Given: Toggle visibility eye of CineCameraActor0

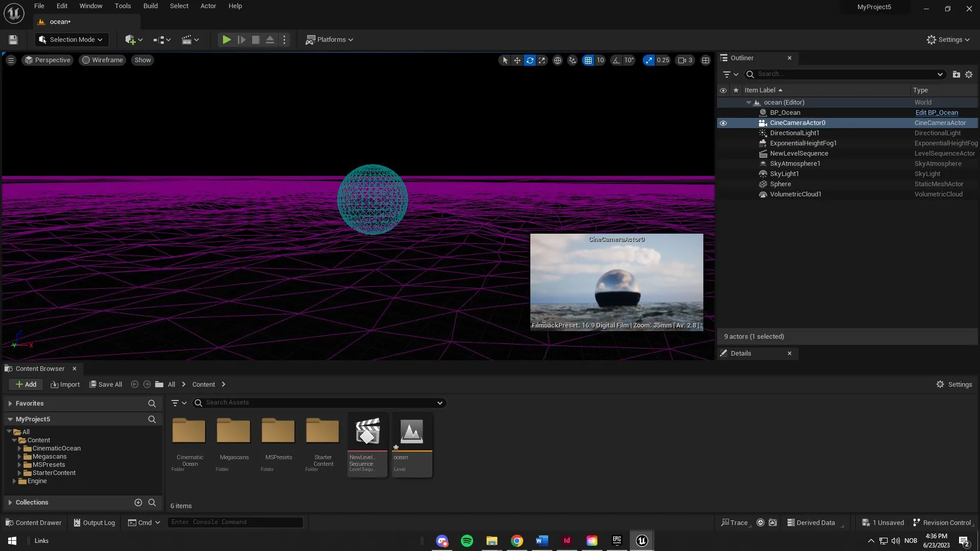Looking at the screenshot, I should (723, 123).
